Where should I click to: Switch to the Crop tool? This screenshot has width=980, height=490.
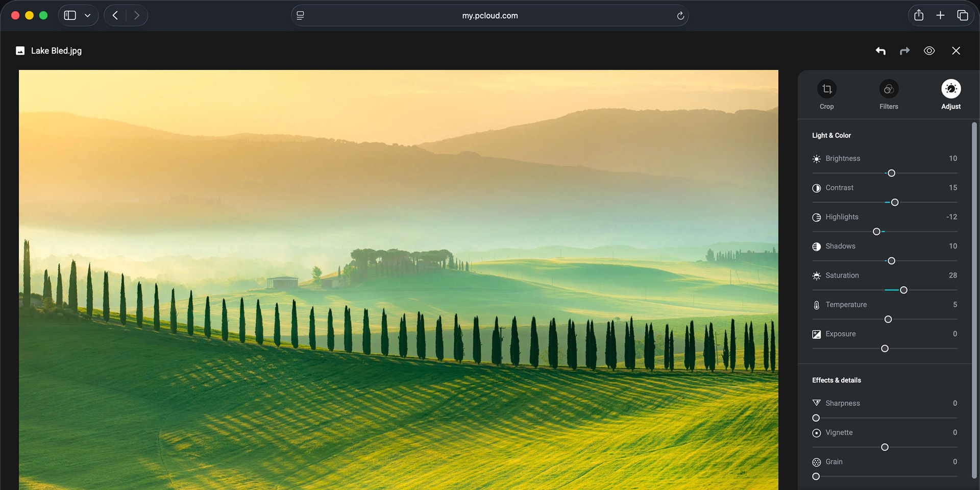826,94
